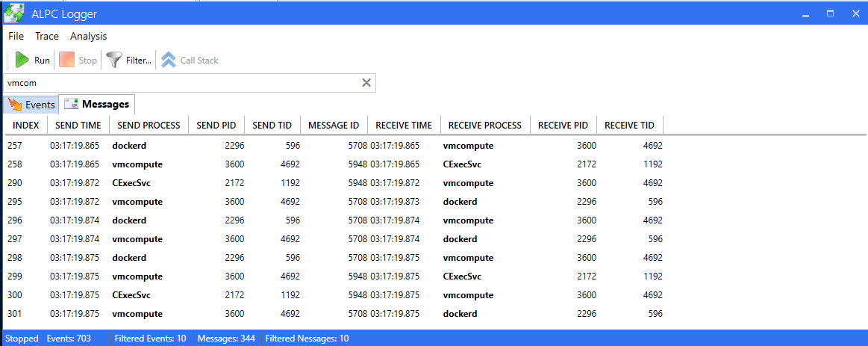Click dockerd send process in row 257

129,146
